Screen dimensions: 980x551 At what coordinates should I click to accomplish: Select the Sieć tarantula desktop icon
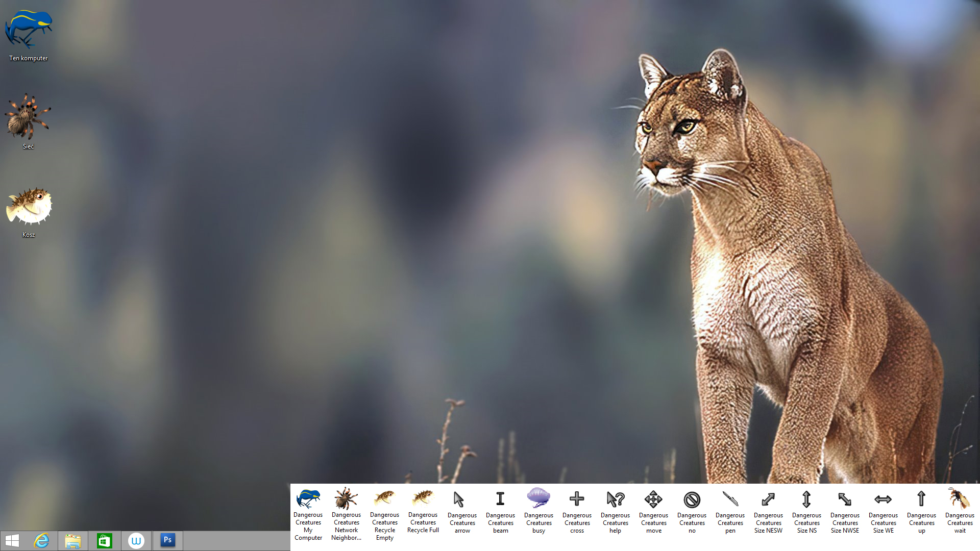tap(28, 116)
